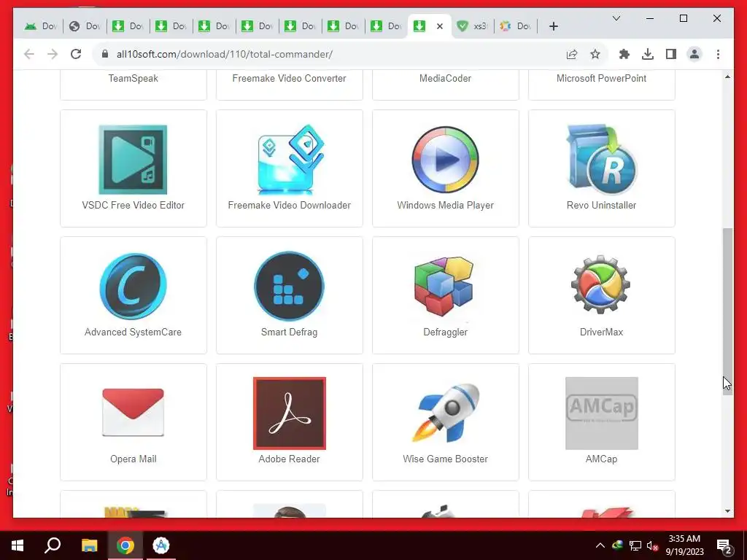
Task: Open the Wise Game Booster rocket icon
Action: (x=446, y=413)
